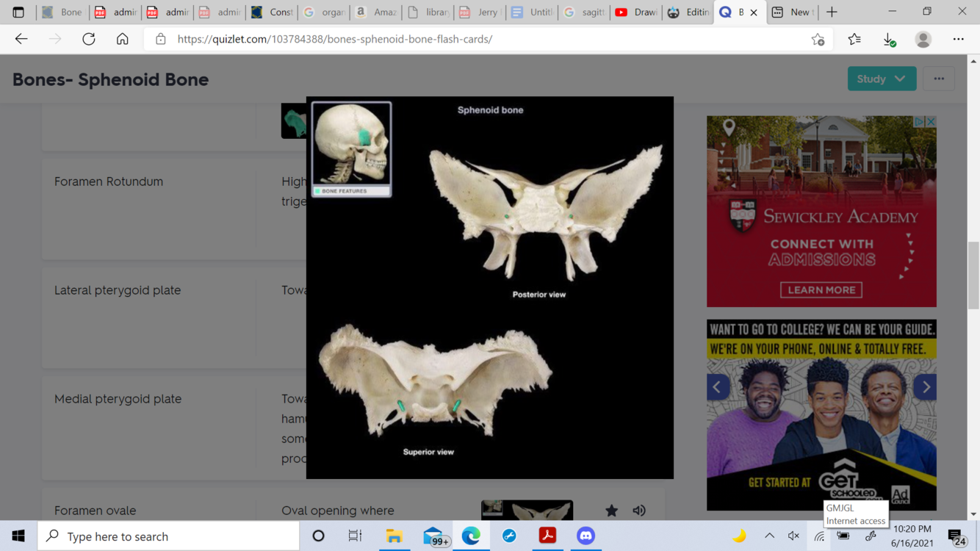Screen dimensions: 980x551
Task: Open battery status in tray
Action: [843, 537]
